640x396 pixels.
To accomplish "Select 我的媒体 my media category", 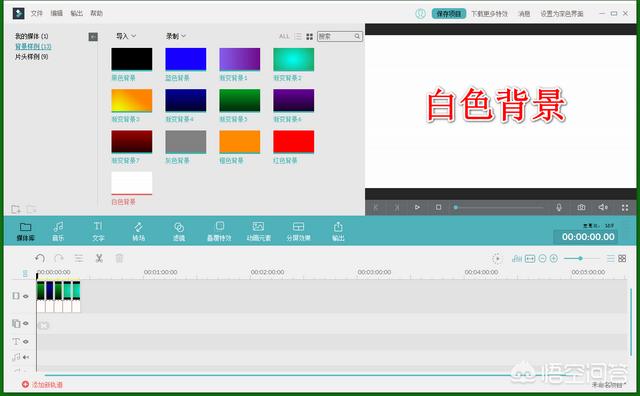I will (31, 36).
